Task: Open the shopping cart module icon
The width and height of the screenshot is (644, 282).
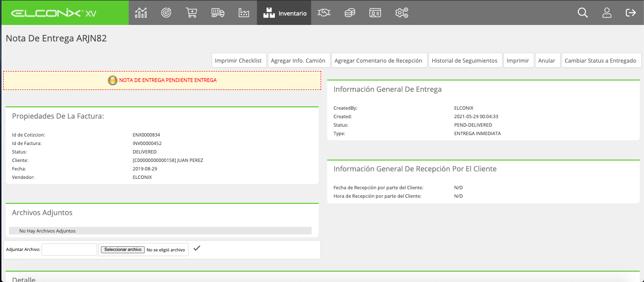Action: pyautogui.click(x=191, y=13)
